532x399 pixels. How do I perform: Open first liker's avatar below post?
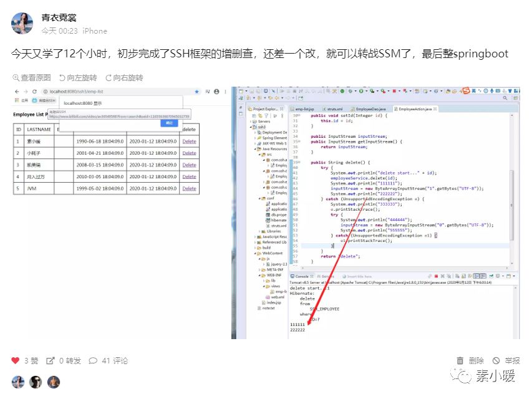click(x=18, y=382)
